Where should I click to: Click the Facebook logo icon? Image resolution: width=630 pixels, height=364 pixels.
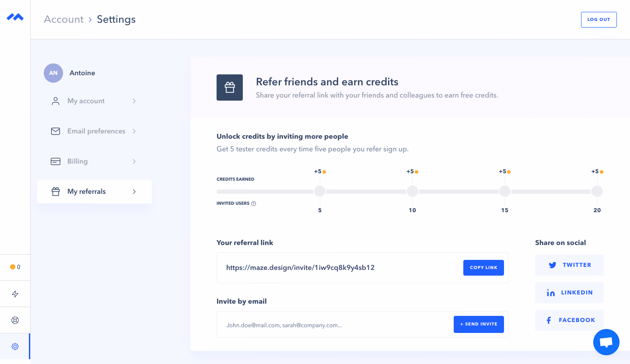(549, 320)
